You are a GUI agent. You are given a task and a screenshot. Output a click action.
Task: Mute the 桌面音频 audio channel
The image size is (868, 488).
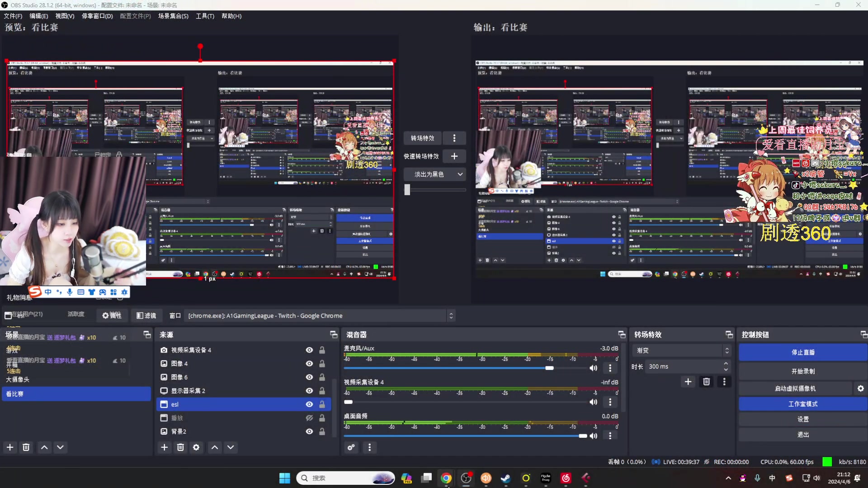pyautogui.click(x=594, y=436)
